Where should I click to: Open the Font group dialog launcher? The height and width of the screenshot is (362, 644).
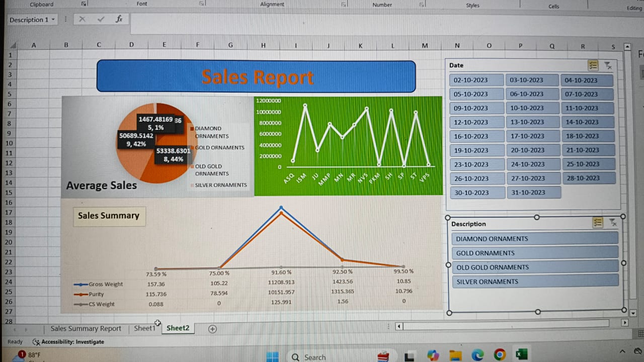click(x=202, y=4)
